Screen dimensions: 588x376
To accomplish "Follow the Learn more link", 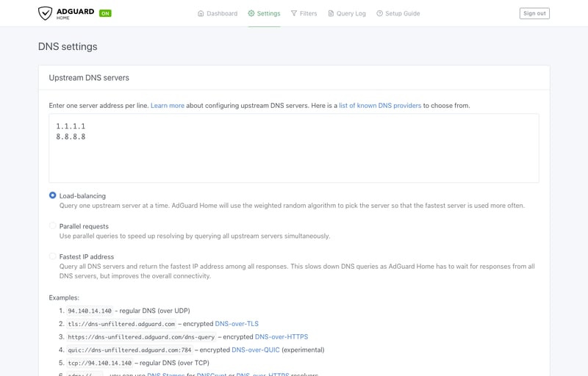I will [168, 106].
